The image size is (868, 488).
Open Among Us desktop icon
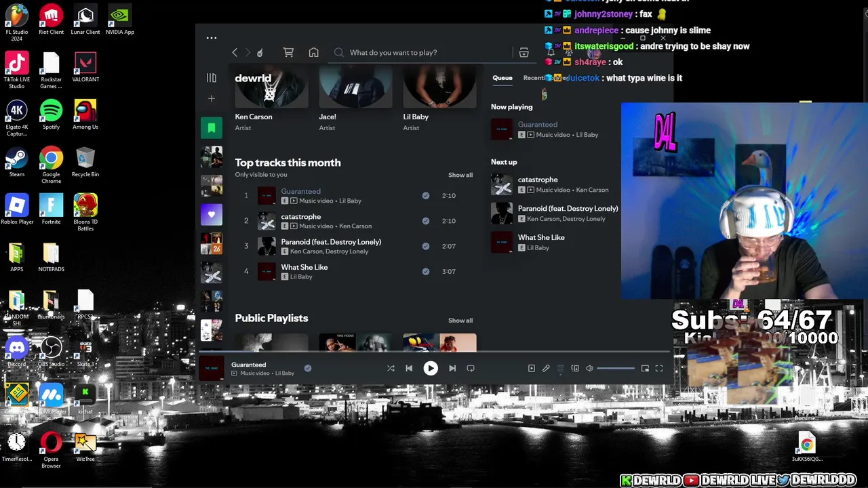pyautogui.click(x=85, y=115)
